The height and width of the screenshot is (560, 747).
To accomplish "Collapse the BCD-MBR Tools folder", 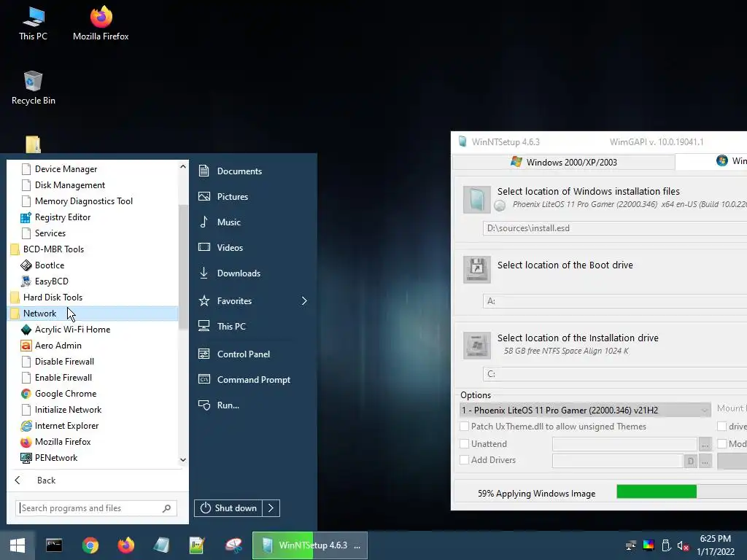I will [x=47, y=249].
